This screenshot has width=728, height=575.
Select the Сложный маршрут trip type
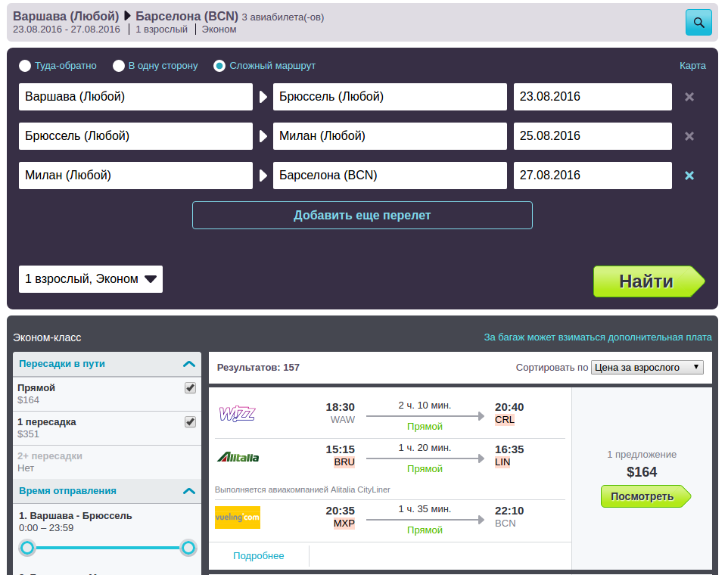(x=219, y=66)
